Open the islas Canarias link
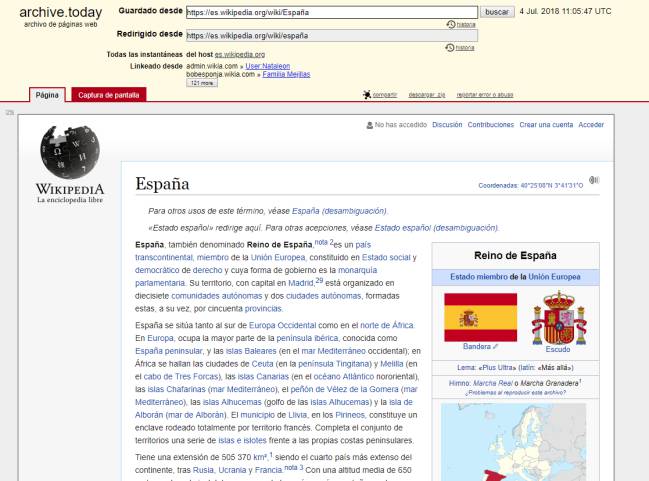The width and height of the screenshot is (649, 481). coord(263,377)
